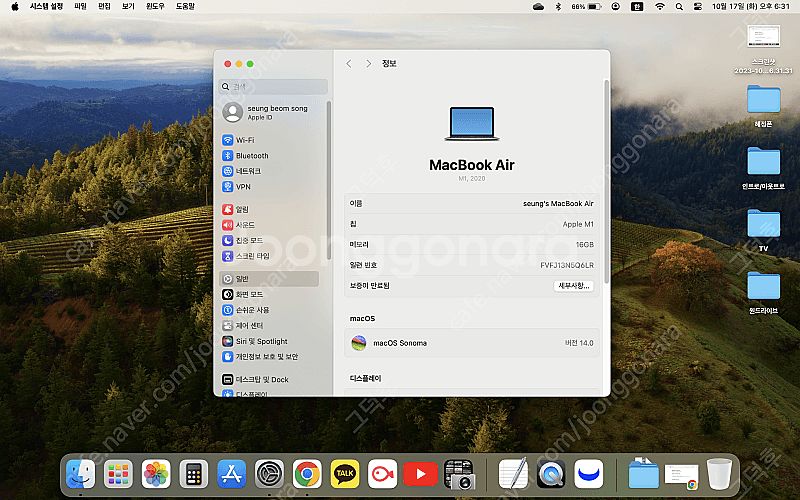
Task: Open Trash from the Dock
Action: coord(719,474)
